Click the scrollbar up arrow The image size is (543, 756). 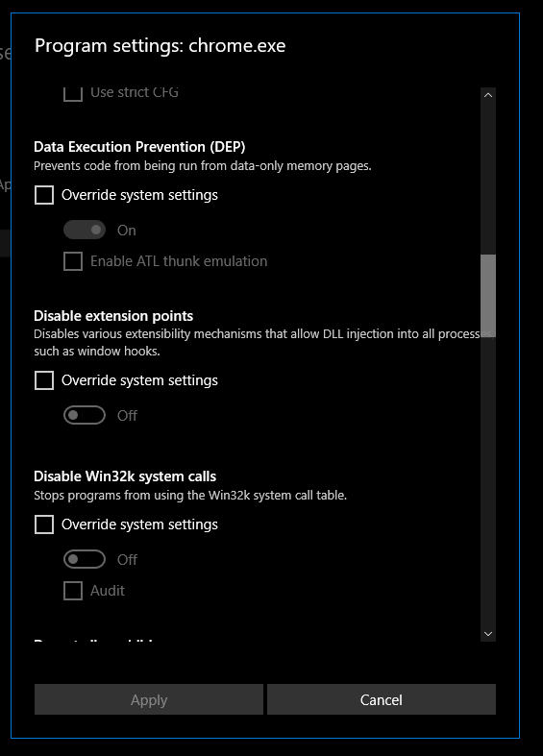[x=488, y=95]
